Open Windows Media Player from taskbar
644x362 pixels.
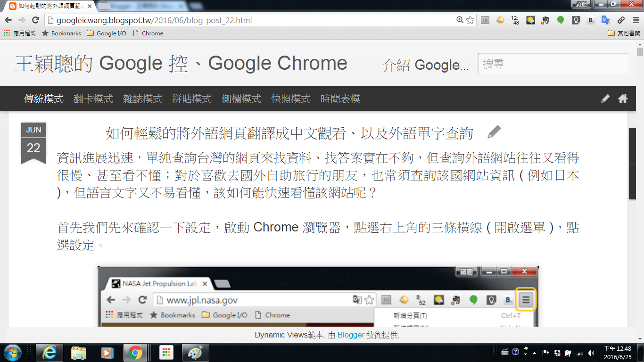point(107,353)
